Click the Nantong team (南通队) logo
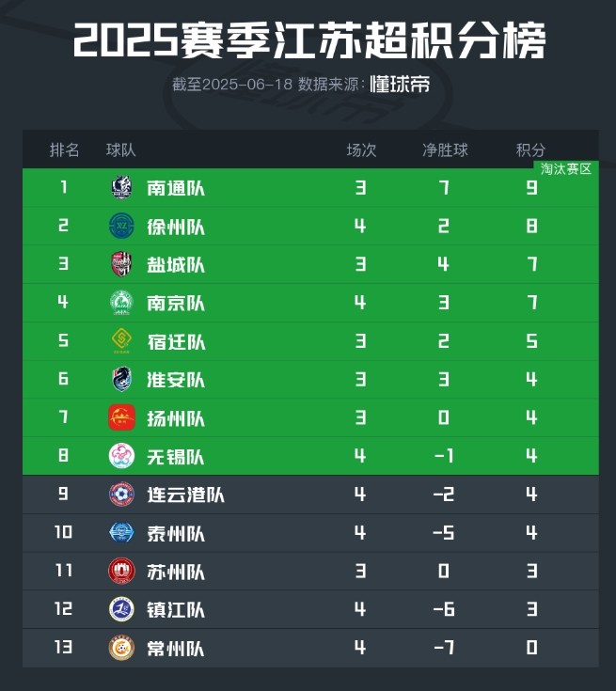 tap(121, 188)
